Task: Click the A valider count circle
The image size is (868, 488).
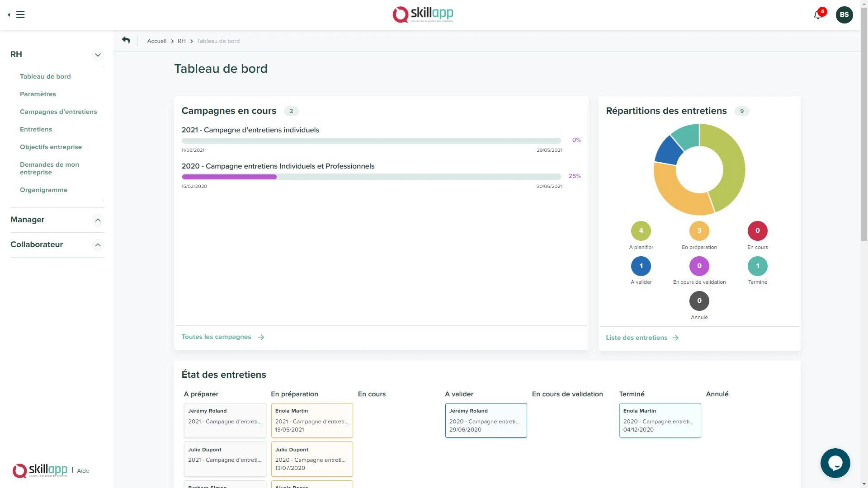Action: tap(641, 266)
